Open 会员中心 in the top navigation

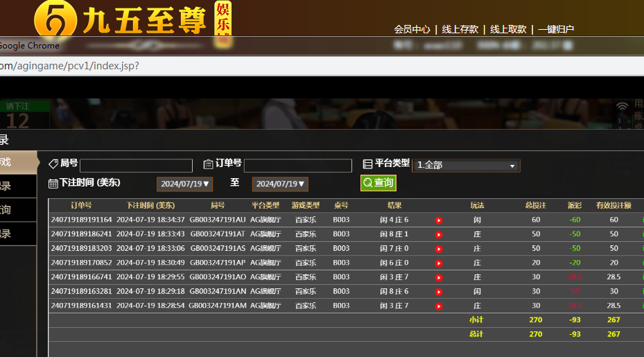pyautogui.click(x=412, y=29)
